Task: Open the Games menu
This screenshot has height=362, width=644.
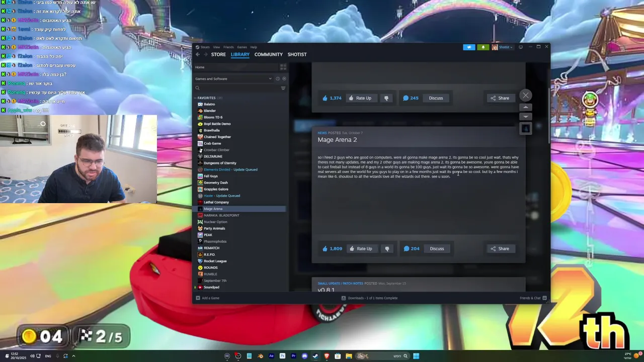Action: pos(242,47)
